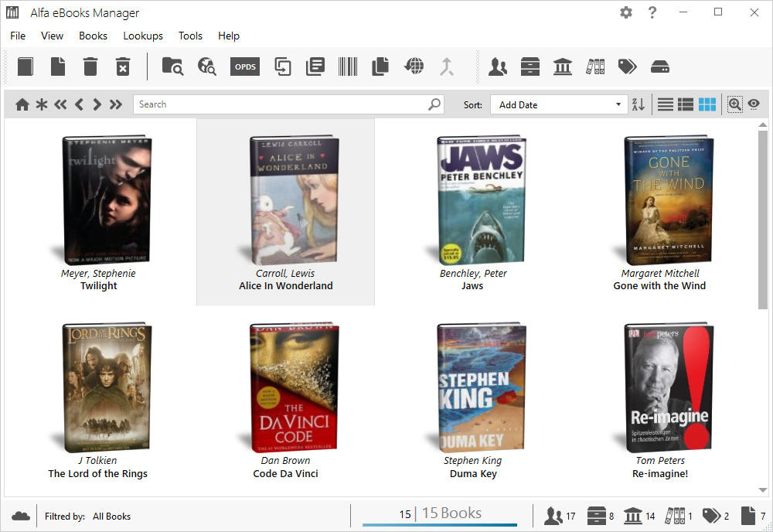Click the Series counter icon in the status bar
The height and width of the screenshot is (532, 773).
(x=599, y=515)
